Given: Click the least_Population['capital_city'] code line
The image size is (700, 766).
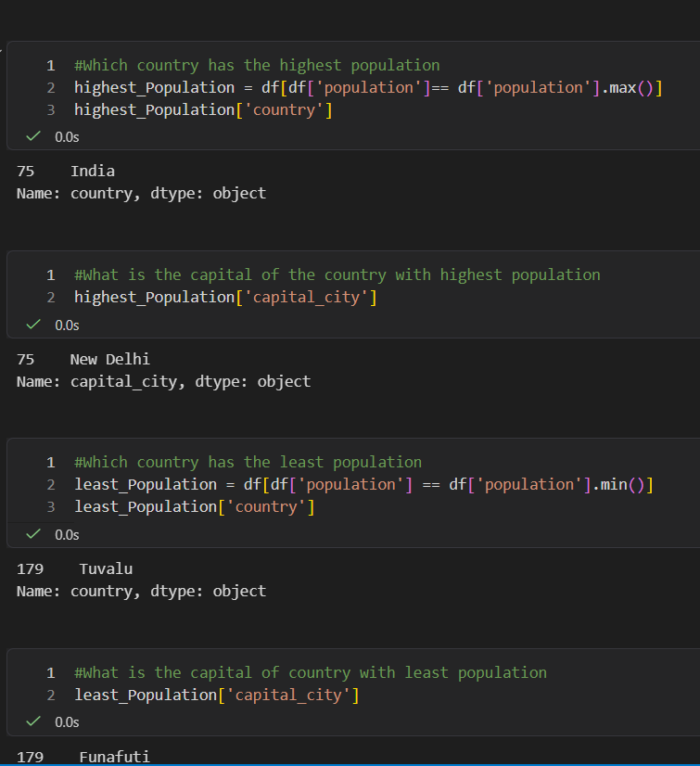Looking at the screenshot, I should (216, 695).
